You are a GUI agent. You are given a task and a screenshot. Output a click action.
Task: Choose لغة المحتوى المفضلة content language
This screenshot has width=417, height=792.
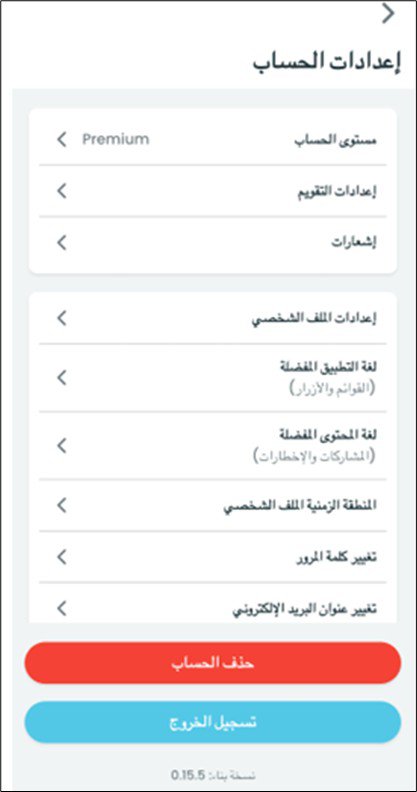pos(213,446)
